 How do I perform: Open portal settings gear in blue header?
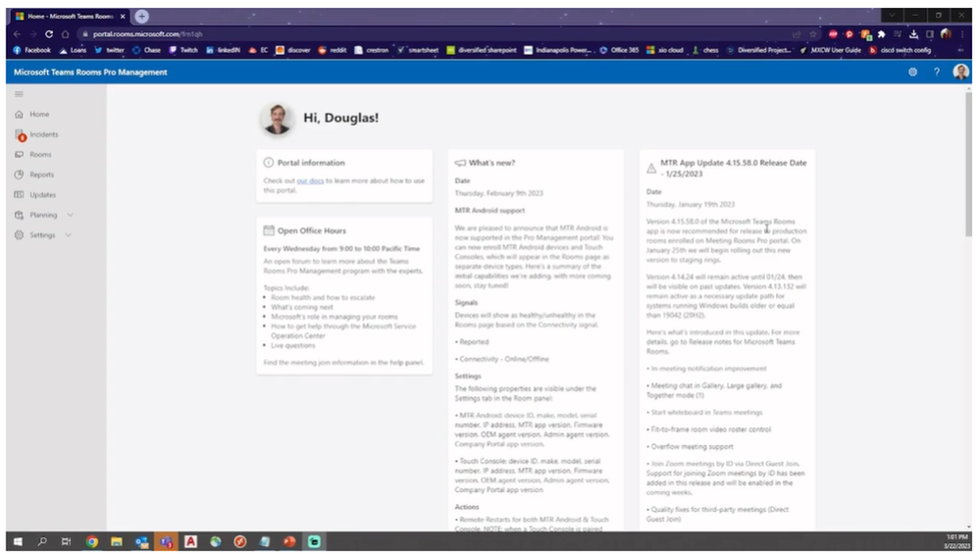(912, 73)
